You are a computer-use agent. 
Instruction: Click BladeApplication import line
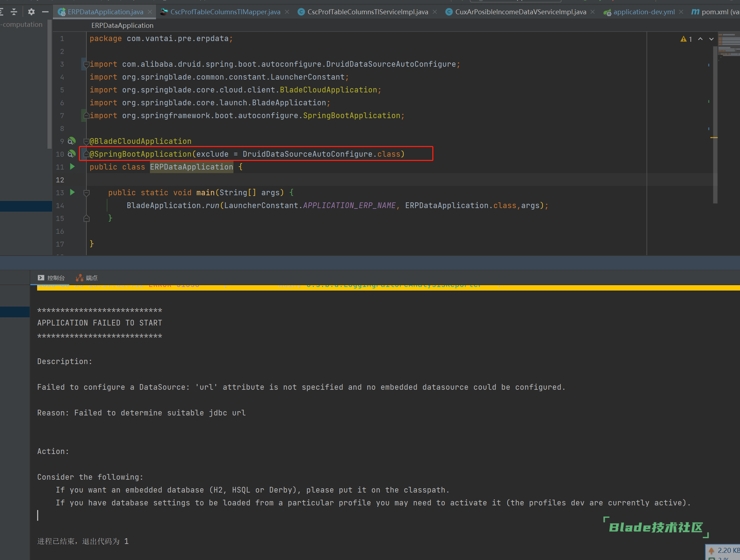click(210, 102)
